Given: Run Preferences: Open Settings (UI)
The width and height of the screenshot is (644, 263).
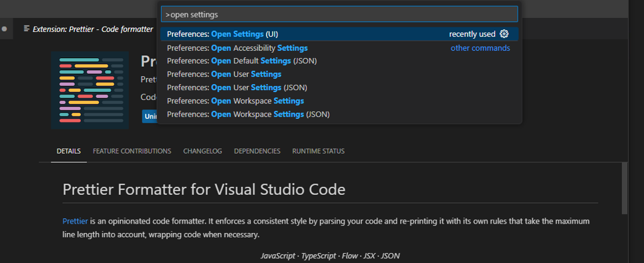Looking at the screenshot, I should pyautogui.click(x=339, y=34).
